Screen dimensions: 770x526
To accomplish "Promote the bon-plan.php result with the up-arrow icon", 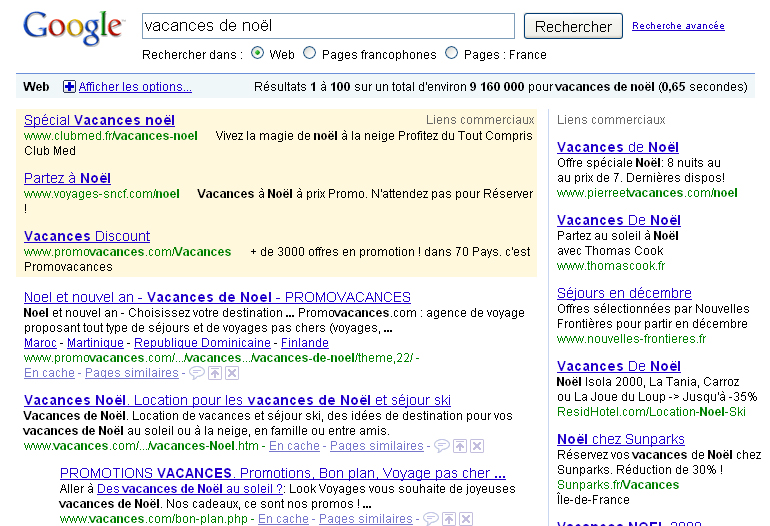I will (449, 519).
